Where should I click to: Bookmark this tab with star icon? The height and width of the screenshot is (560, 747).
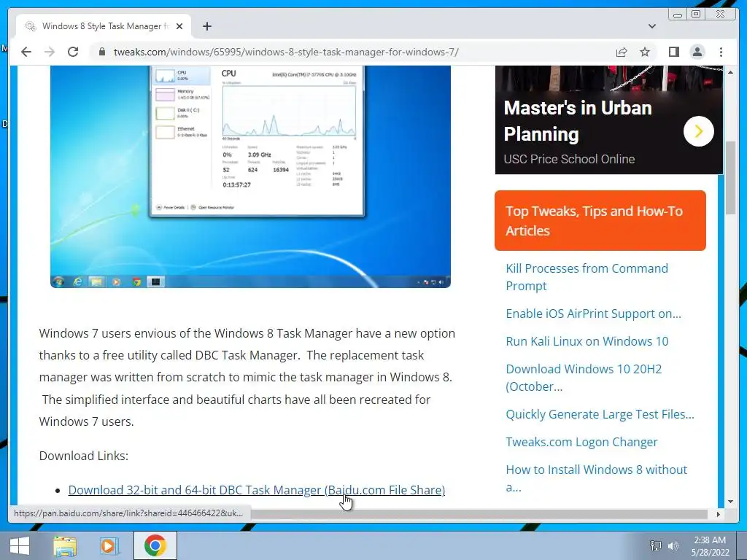tap(645, 52)
